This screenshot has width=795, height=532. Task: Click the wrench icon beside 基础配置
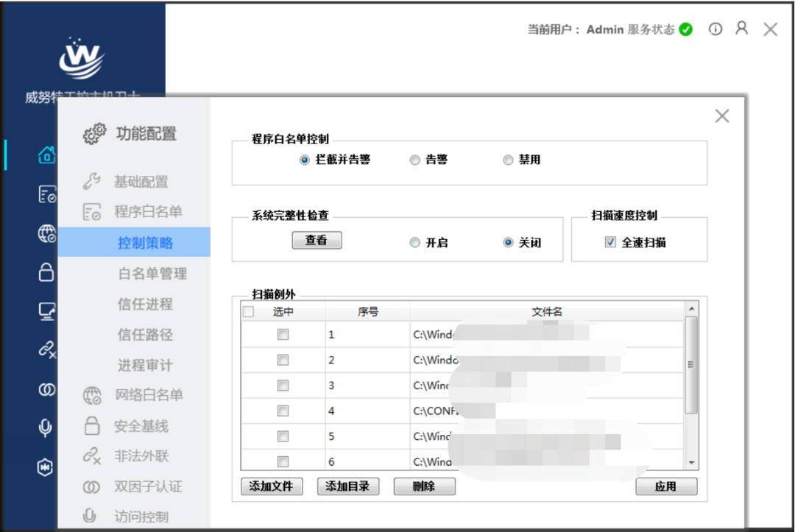click(92, 181)
